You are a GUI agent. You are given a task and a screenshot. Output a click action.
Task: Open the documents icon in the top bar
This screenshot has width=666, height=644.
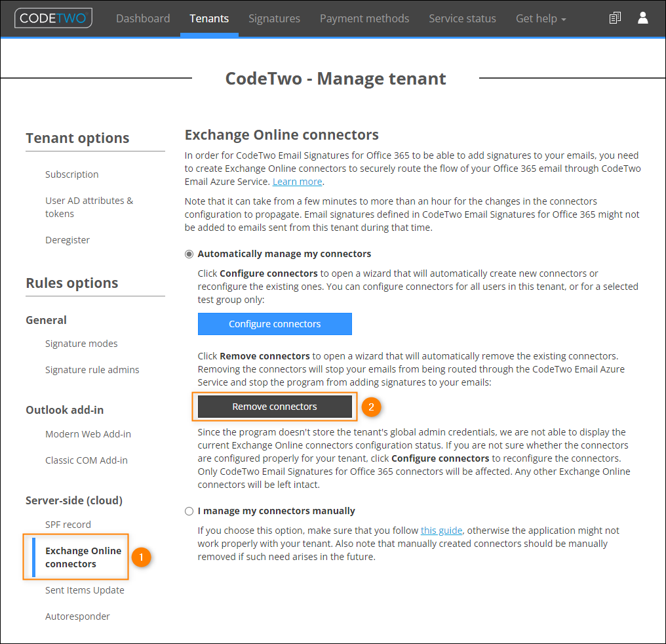pos(614,18)
